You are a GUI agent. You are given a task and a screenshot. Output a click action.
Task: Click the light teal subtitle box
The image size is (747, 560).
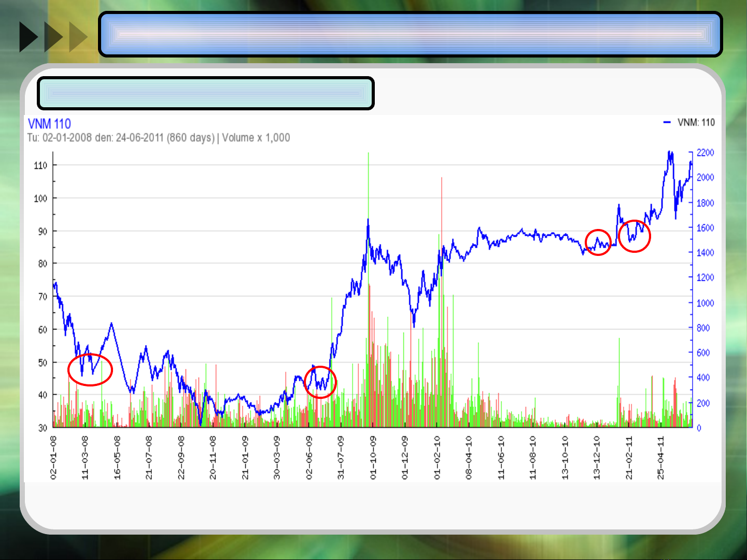(x=206, y=93)
